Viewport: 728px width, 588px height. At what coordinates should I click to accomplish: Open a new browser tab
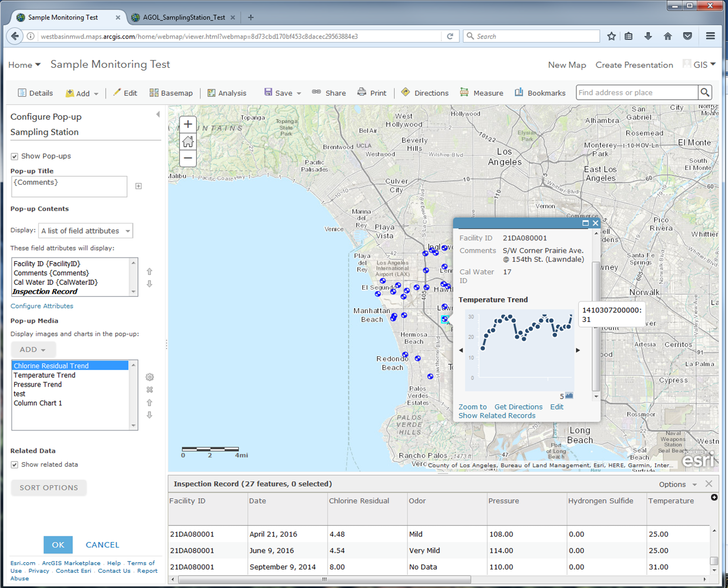[x=251, y=17]
